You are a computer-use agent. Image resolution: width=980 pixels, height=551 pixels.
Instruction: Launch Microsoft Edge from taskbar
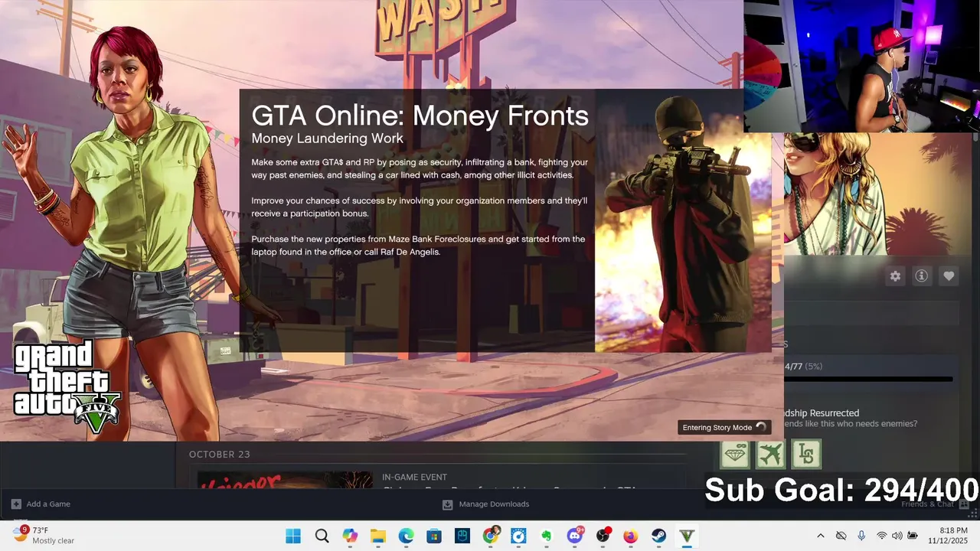tap(406, 536)
